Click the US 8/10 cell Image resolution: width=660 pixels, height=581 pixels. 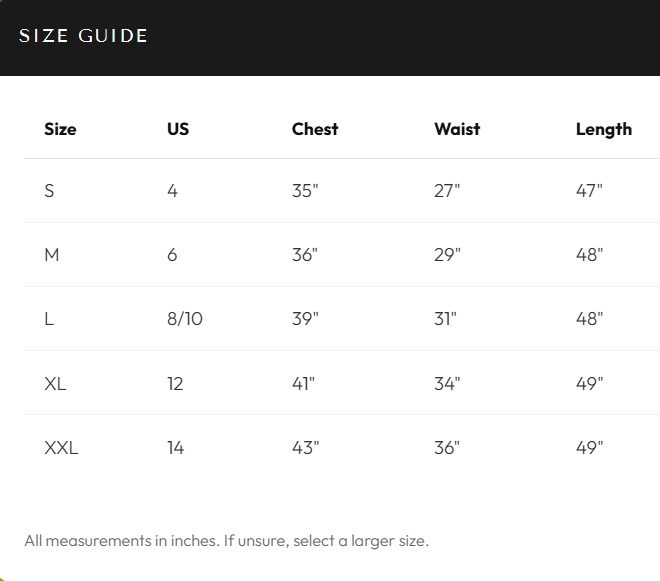pos(185,319)
